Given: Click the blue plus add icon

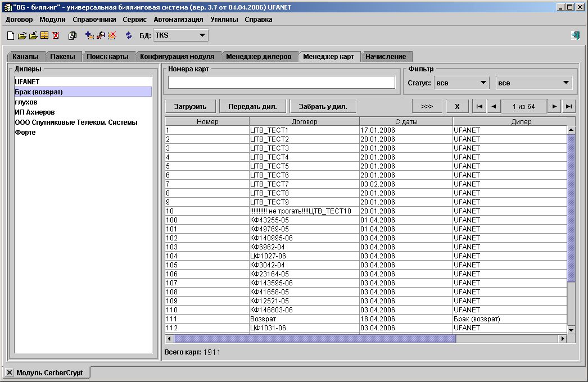Looking at the screenshot, I should [89, 35].
